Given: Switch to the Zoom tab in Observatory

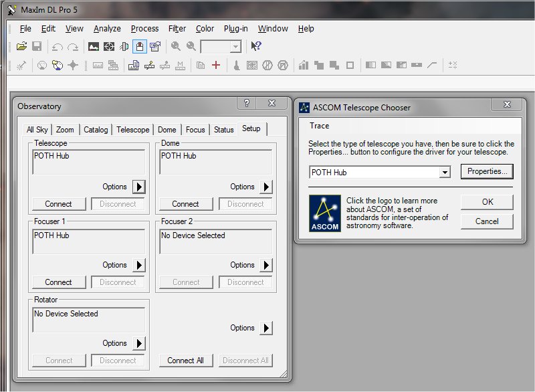Looking at the screenshot, I should (65, 130).
